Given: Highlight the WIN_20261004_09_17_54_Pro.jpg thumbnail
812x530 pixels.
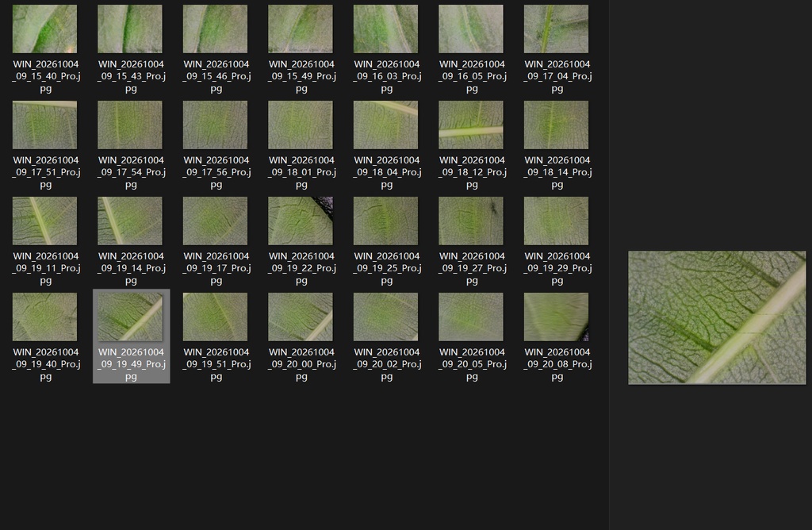Looking at the screenshot, I should coord(130,125).
